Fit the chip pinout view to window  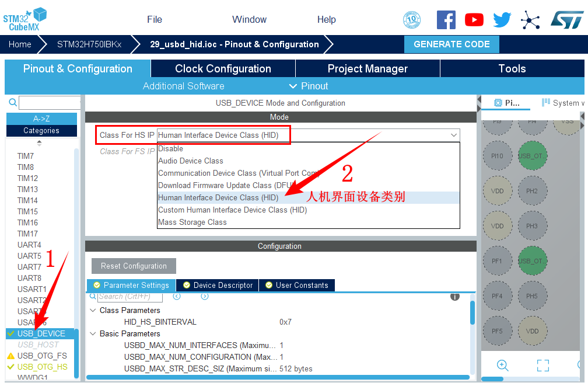[x=542, y=366]
